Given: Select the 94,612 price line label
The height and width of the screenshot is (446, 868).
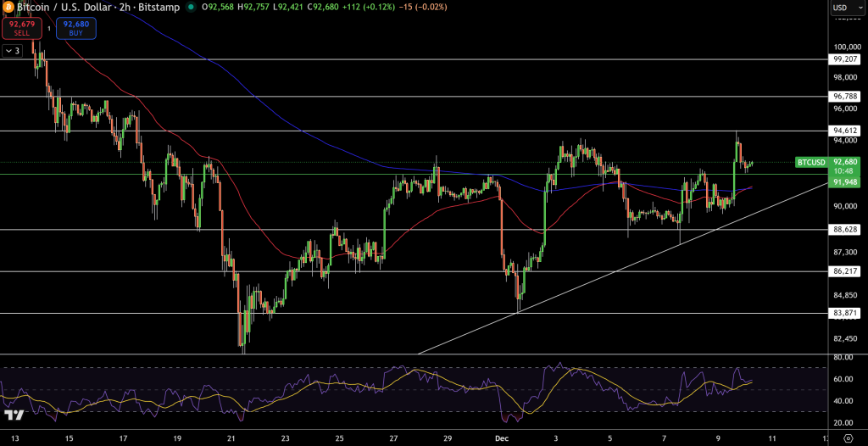Looking at the screenshot, I should tap(846, 131).
